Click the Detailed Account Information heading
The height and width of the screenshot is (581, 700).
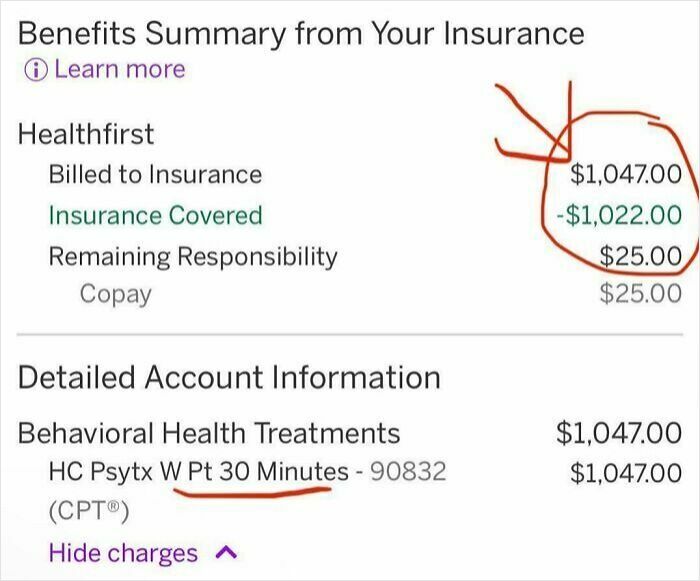coord(229,377)
